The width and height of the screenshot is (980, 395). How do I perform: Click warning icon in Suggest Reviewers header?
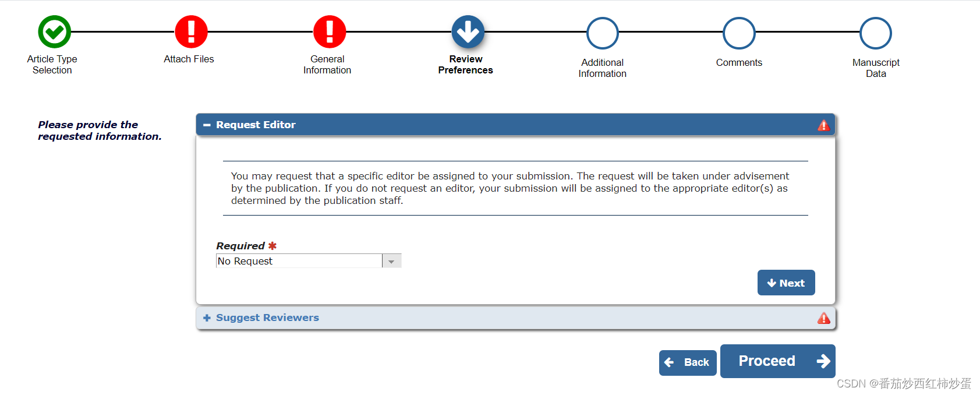pyautogui.click(x=823, y=318)
